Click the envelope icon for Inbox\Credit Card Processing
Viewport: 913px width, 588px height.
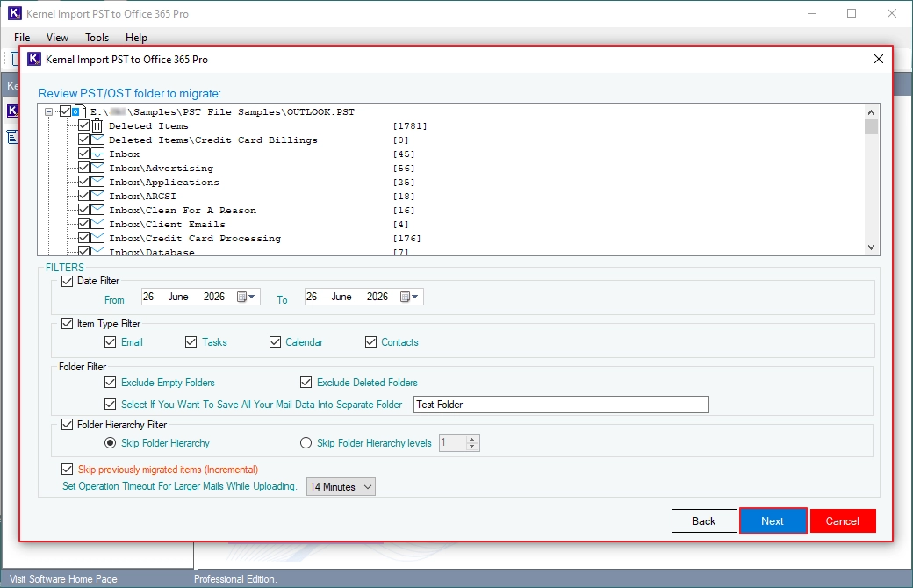[x=97, y=238]
